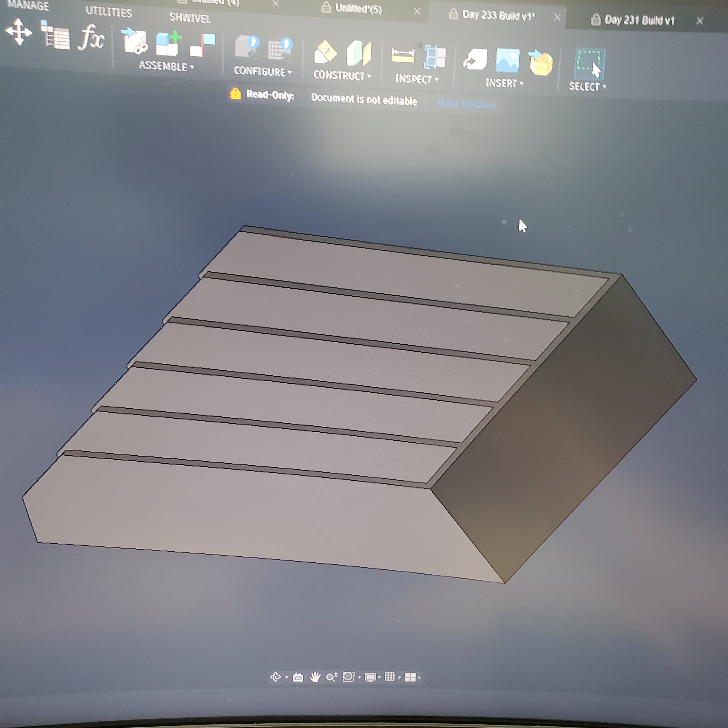Image resolution: width=728 pixels, height=728 pixels.
Task: Select the Offset Plane construct icon
Action: pyautogui.click(x=325, y=52)
